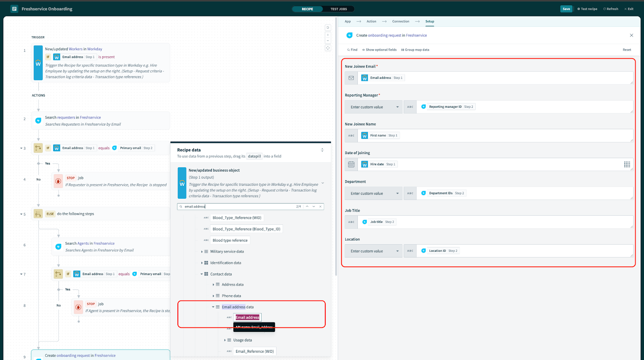Toggle Recipe data panel size handle
644x360 pixels.
click(322, 150)
